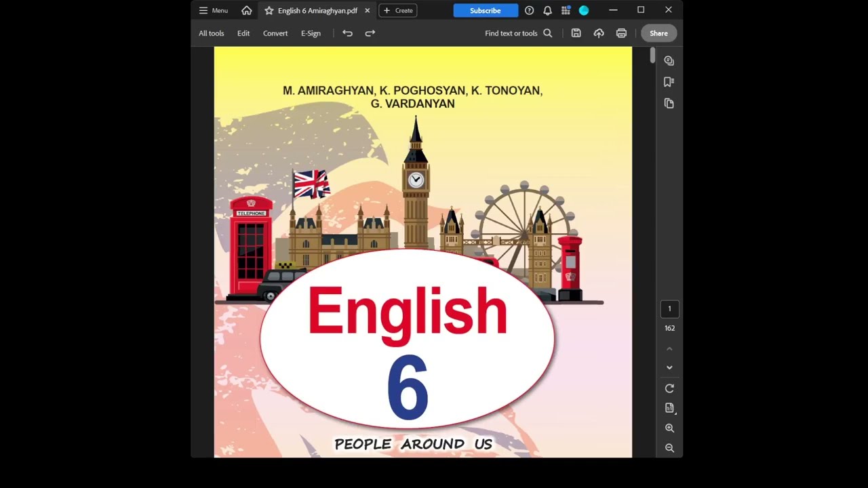This screenshot has width=868, height=488.
Task: Click the Create new tab button
Action: pyautogui.click(x=398, y=10)
